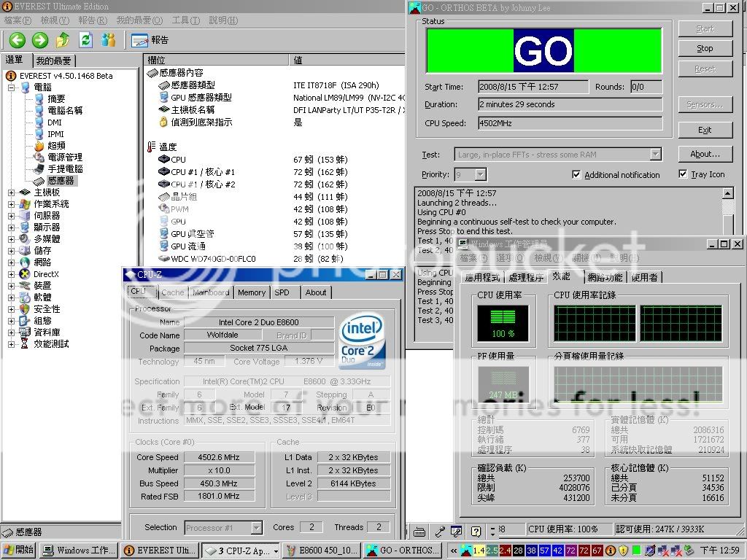Screen dimensions: 747x560
Task: Select the 超頻 overclock flame item in tree
Action: 55,145
